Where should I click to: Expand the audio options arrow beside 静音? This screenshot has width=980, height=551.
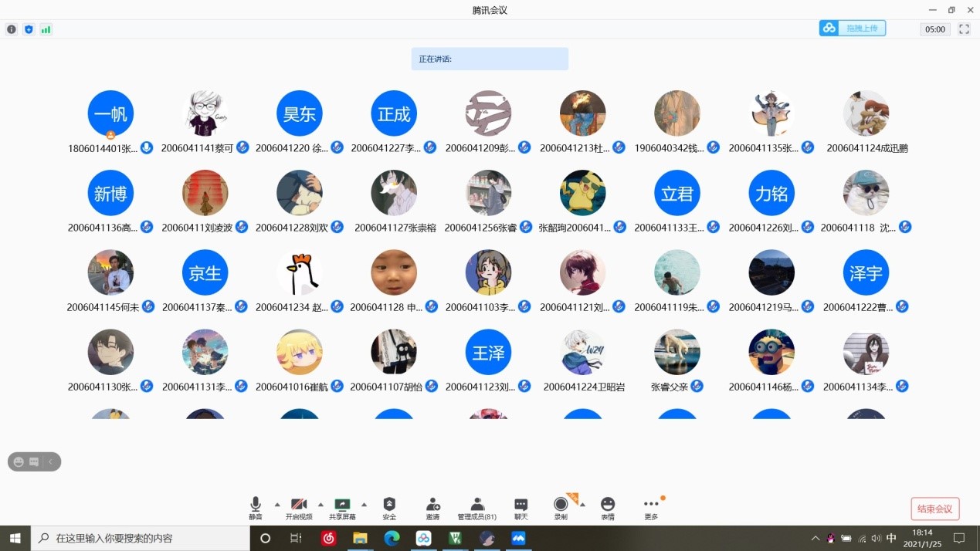click(x=277, y=505)
